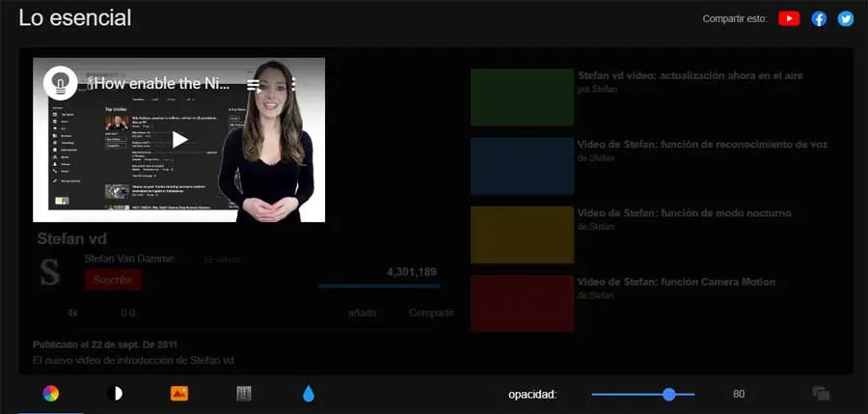Screen dimensions: 868x414
Task: Open red thumbnail of Camera Motion video
Action: coord(522,304)
